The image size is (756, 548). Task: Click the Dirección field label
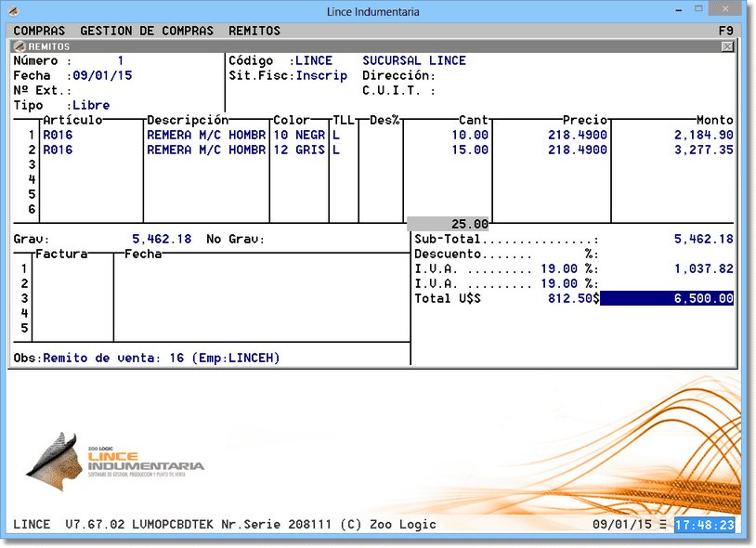(x=398, y=75)
